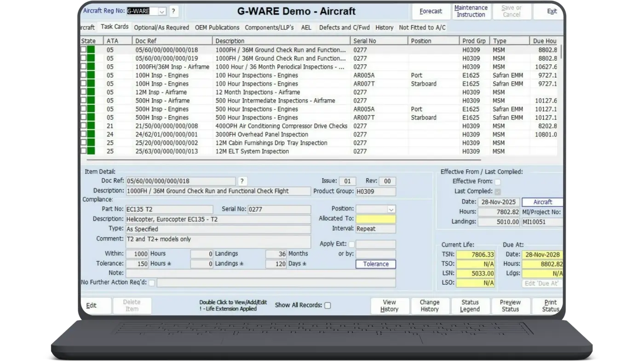This screenshot has width=644, height=362.
Task: Click the Forecast button
Action: coord(431,11)
